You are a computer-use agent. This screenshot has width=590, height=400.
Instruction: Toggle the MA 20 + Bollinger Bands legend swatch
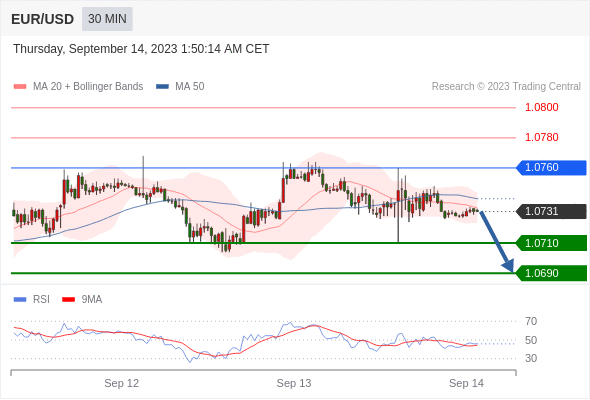click(x=20, y=87)
